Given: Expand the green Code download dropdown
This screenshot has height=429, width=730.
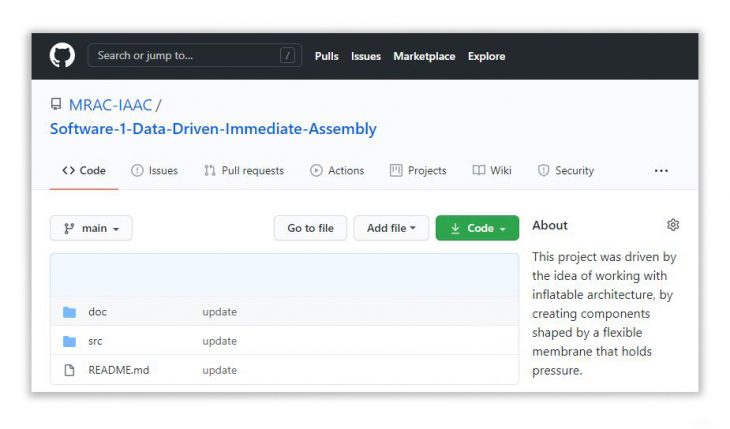Looking at the screenshot, I should [477, 228].
